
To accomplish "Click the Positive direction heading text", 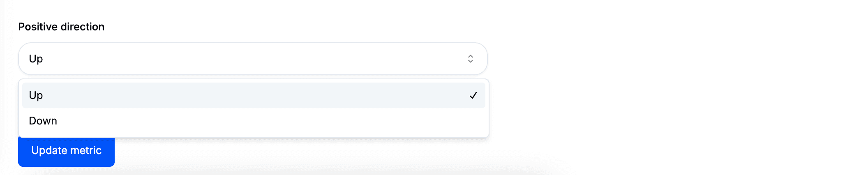I will (61, 27).
